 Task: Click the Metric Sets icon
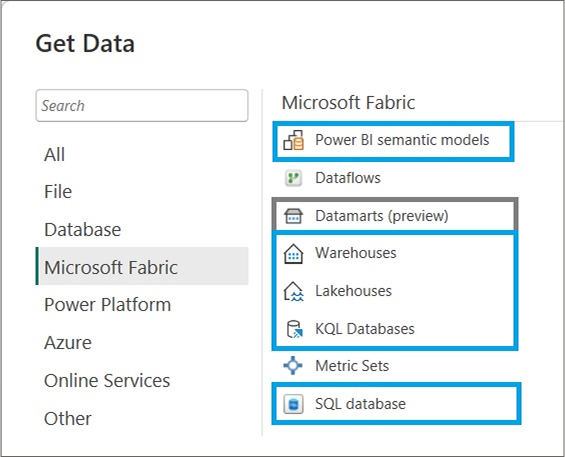(x=293, y=365)
